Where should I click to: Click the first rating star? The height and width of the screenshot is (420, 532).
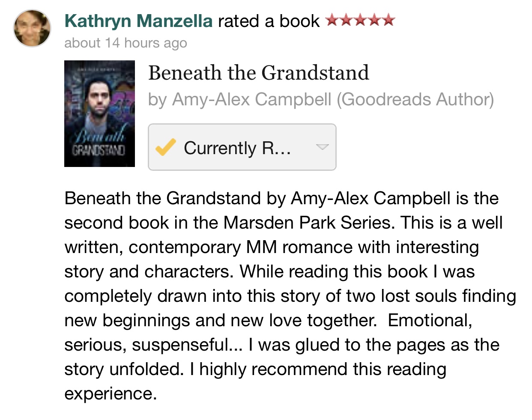332,20
